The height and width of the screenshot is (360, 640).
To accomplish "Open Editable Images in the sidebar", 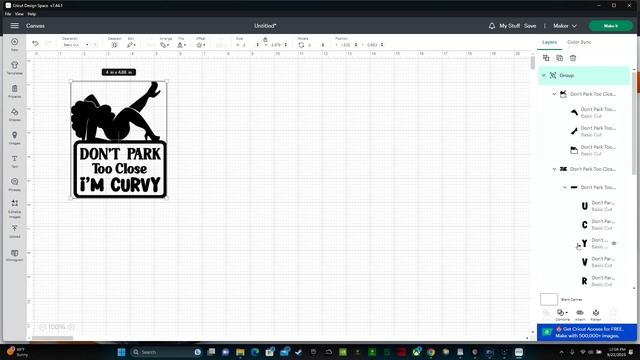I will point(14,208).
